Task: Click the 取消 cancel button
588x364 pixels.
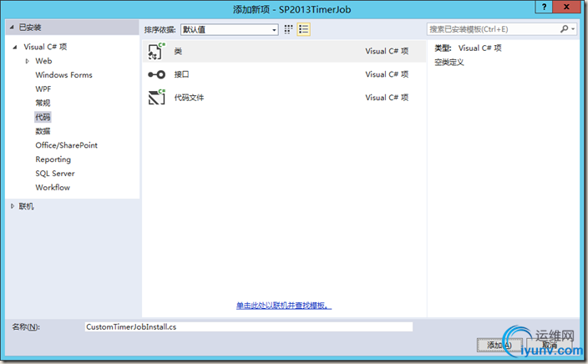Action: 549,345
